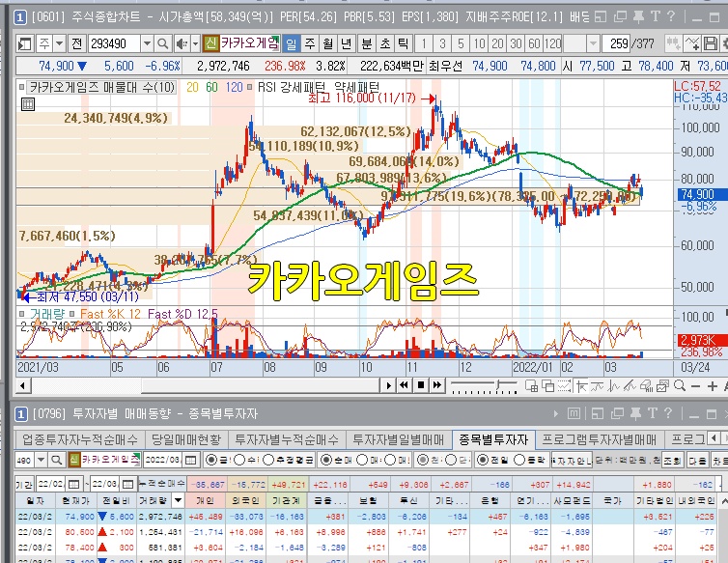Select the 일 daily period button
This screenshot has height=563, width=728.
292,44
